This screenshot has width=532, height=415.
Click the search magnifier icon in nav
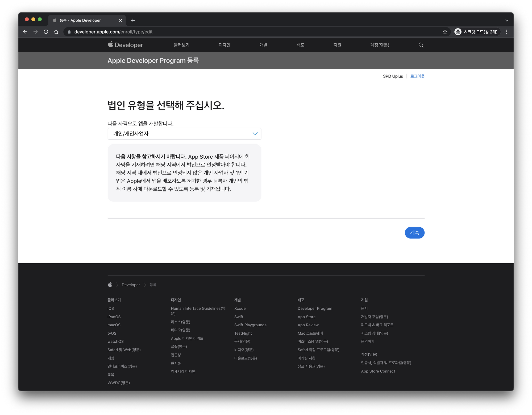421,45
